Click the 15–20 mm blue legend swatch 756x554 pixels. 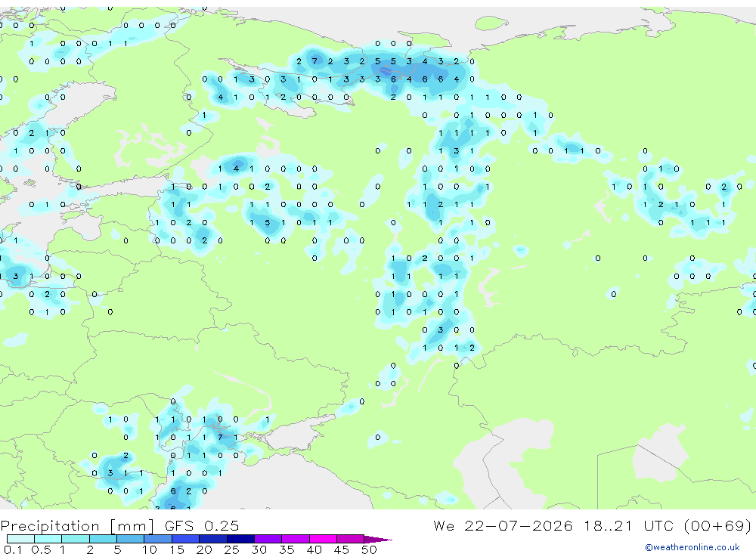(x=186, y=539)
